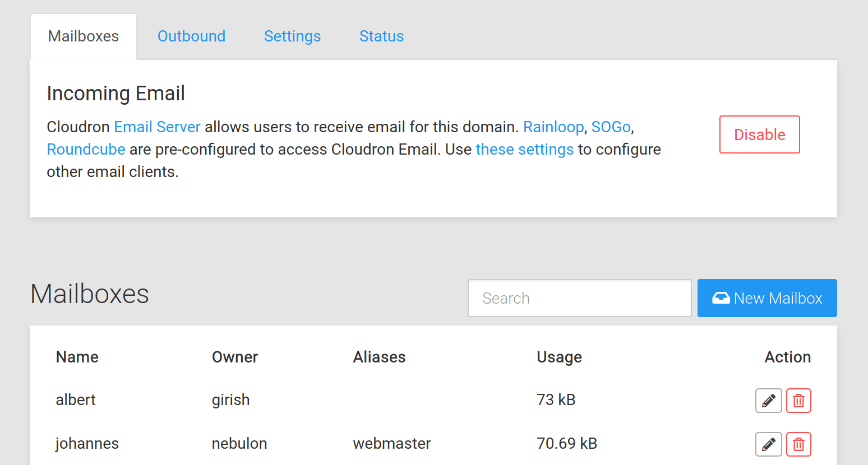Viewport: 868px width, 465px height.
Task: Click the Owner column header
Action: (x=235, y=357)
